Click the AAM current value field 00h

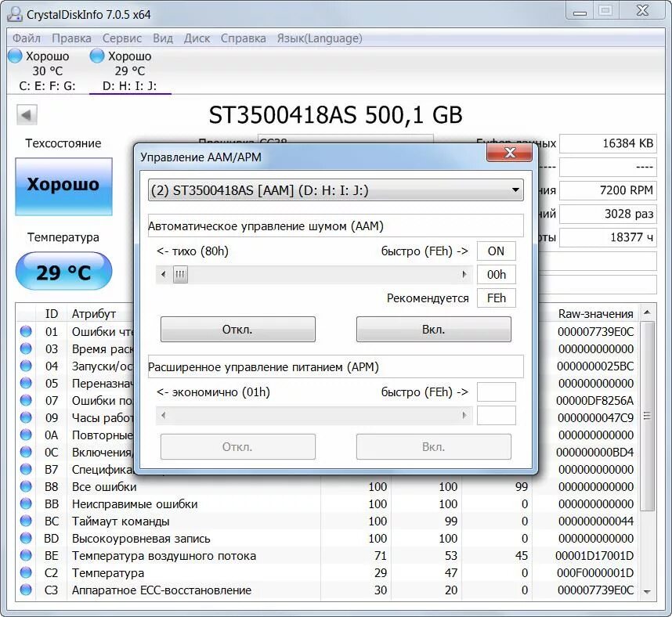[x=496, y=274]
